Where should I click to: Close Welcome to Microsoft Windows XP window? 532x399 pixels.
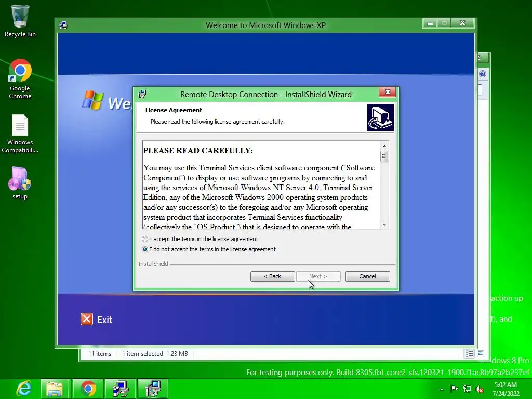462,23
